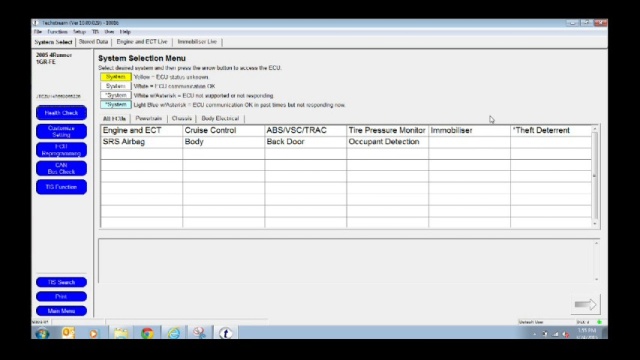Open ECU Reprogramming
Viewport: 640px width, 360px height.
click(x=61, y=150)
